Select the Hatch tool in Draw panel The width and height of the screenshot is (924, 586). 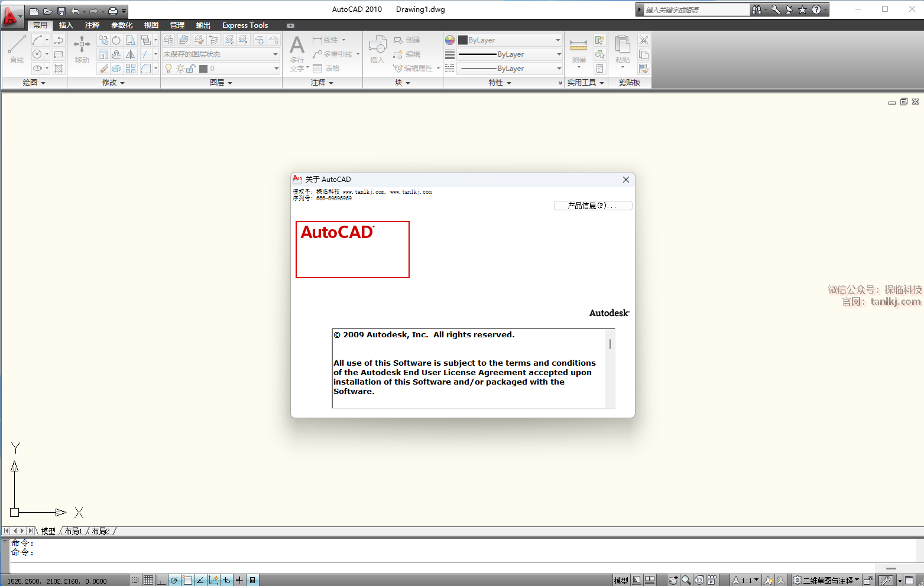point(59,69)
